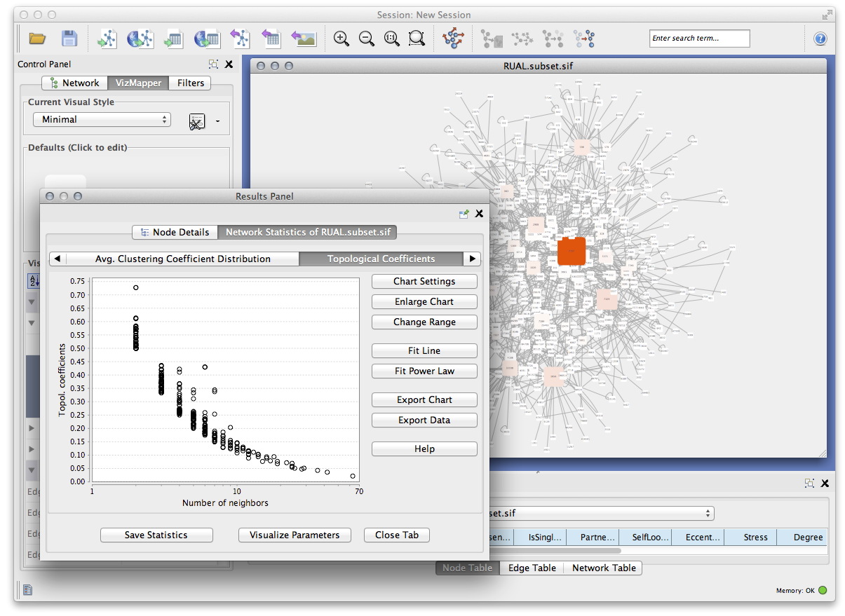
Task: Click the Zoom Out magnifier icon
Action: (367, 39)
